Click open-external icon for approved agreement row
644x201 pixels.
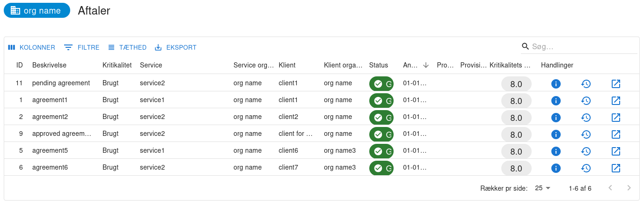point(616,134)
